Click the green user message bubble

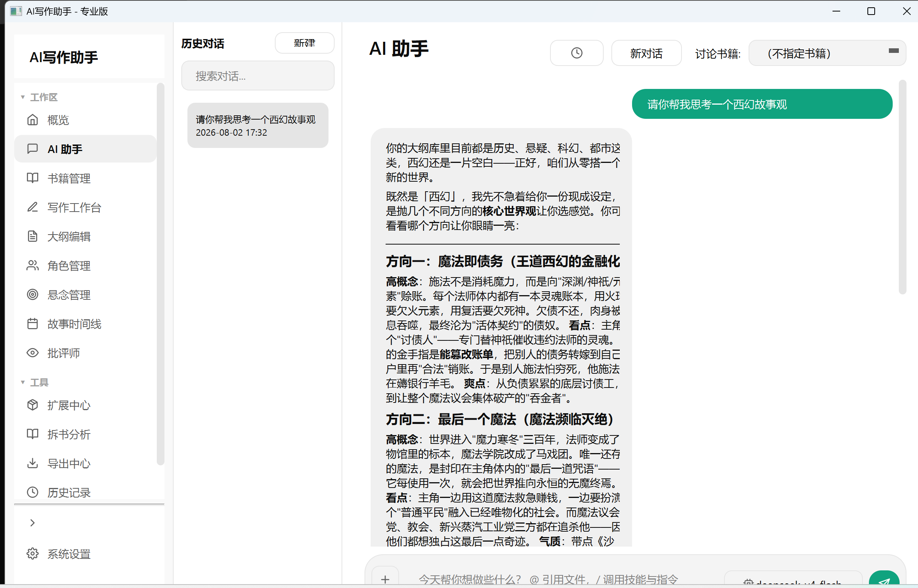(x=762, y=104)
